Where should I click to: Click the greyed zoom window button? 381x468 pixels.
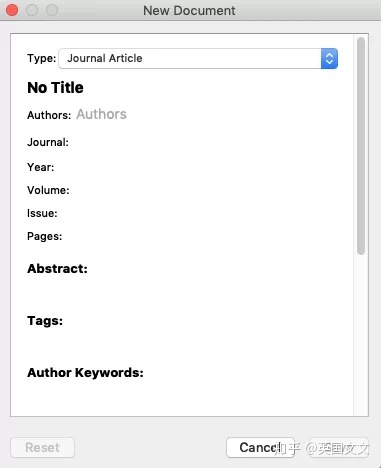pyautogui.click(x=52, y=10)
